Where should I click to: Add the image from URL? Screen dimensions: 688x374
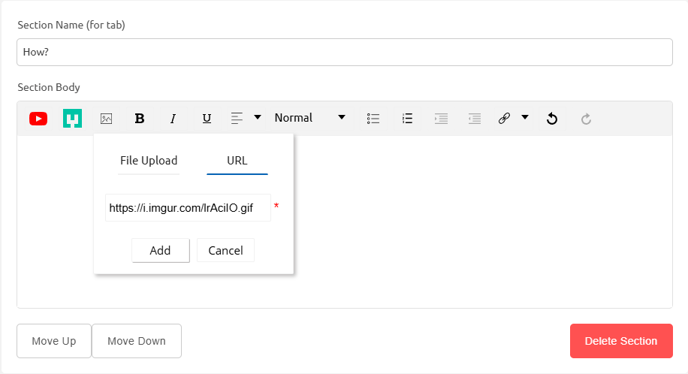[x=161, y=251]
